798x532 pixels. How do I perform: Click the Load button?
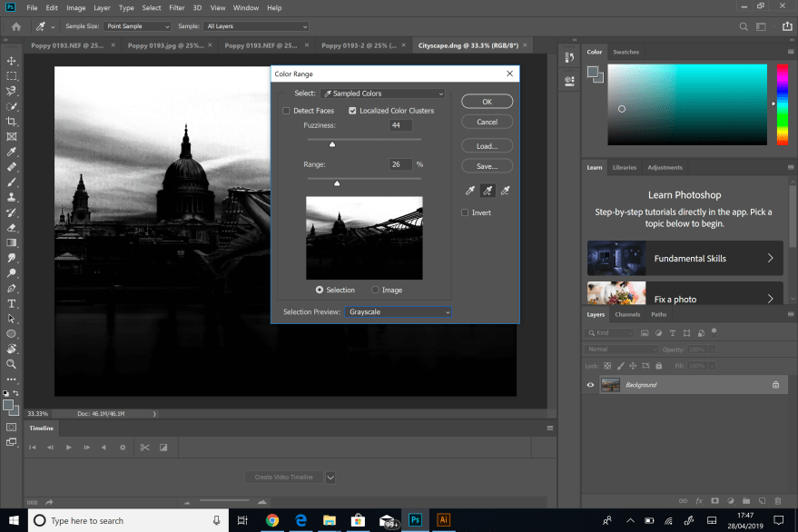[x=487, y=145]
